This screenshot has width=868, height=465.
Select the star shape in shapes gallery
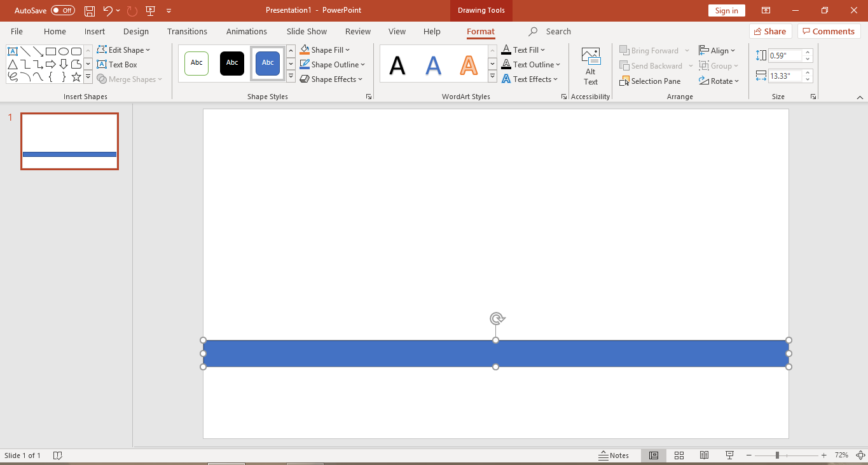[76, 77]
